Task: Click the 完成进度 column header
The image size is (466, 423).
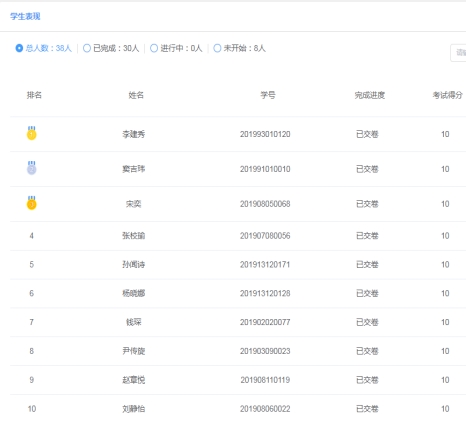Action: click(370, 95)
